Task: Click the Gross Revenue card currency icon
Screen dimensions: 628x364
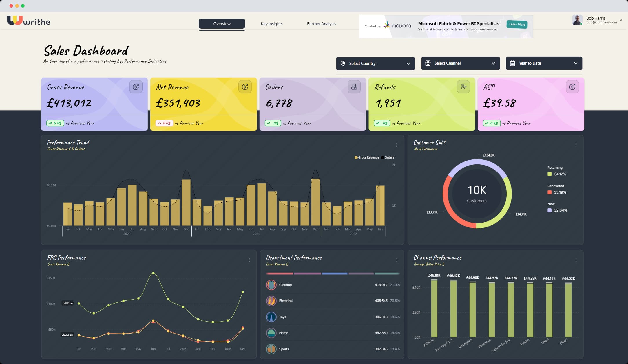Action: click(136, 87)
